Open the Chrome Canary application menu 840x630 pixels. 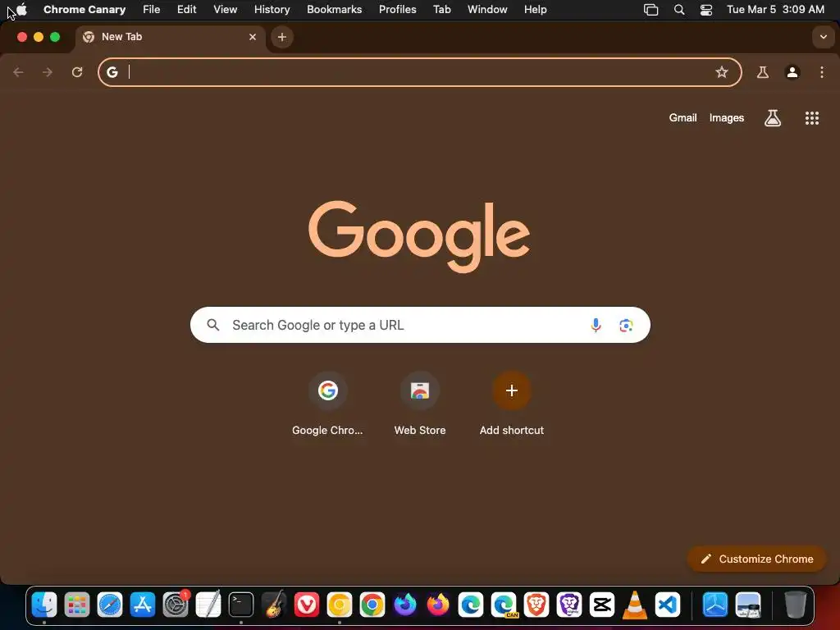[x=84, y=10]
